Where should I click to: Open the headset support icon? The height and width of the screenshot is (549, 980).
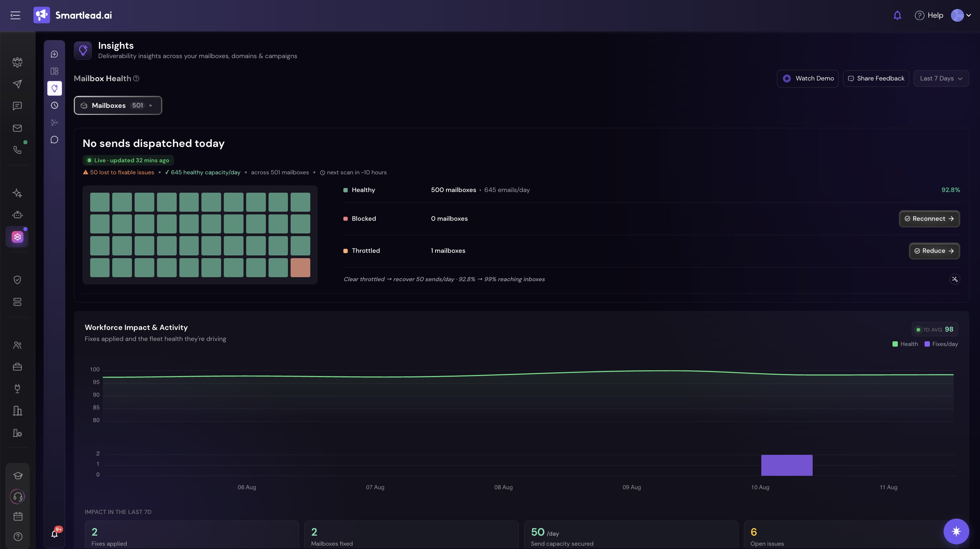coord(17,496)
